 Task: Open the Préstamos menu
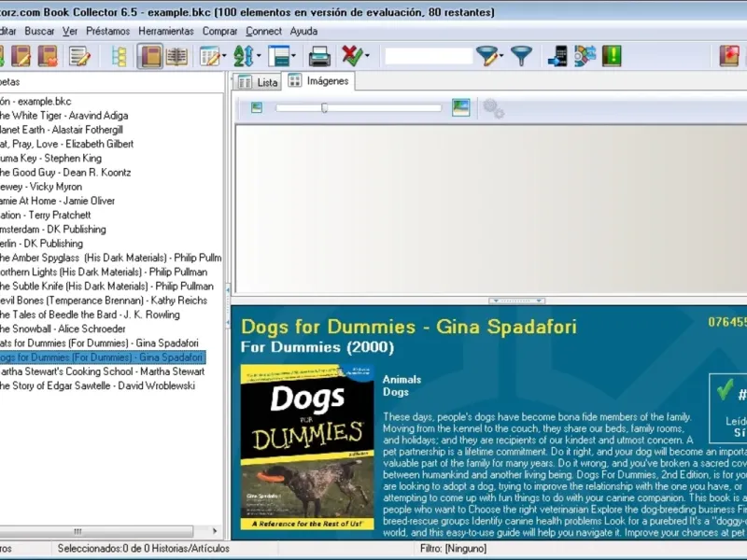coord(107,32)
